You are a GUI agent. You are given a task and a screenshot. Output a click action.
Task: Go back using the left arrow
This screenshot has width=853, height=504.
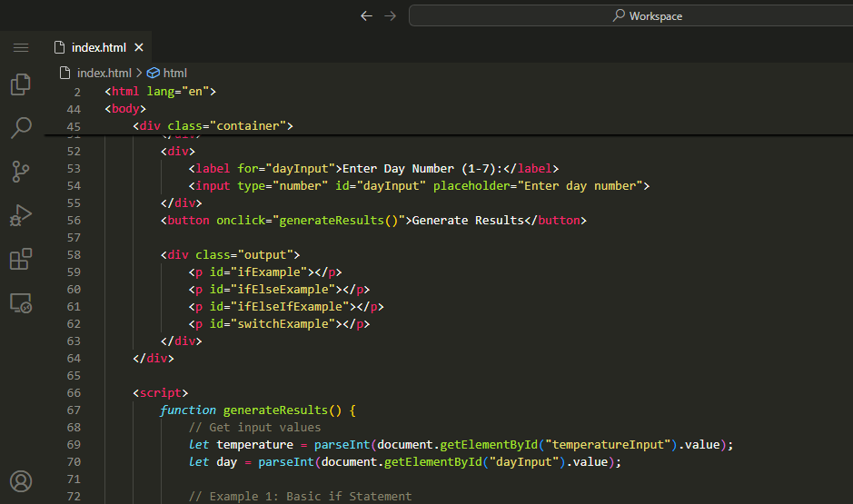point(367,15)
